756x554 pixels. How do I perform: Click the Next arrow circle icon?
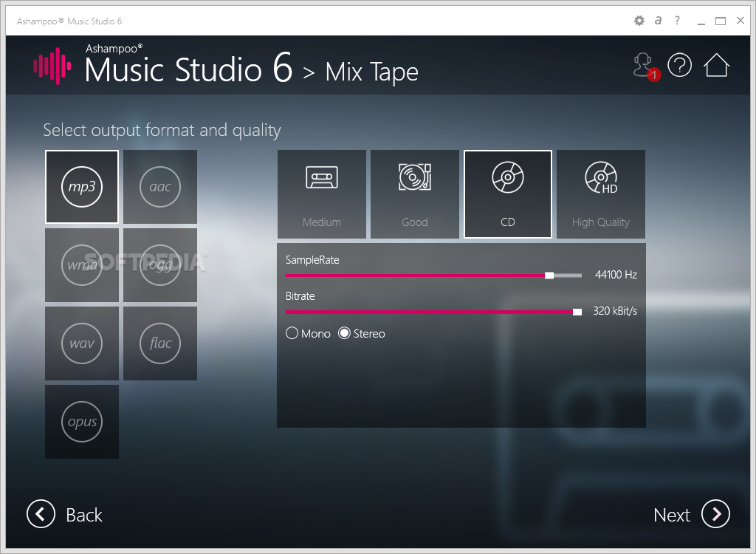pyautogui.click(x=715, y=514)
